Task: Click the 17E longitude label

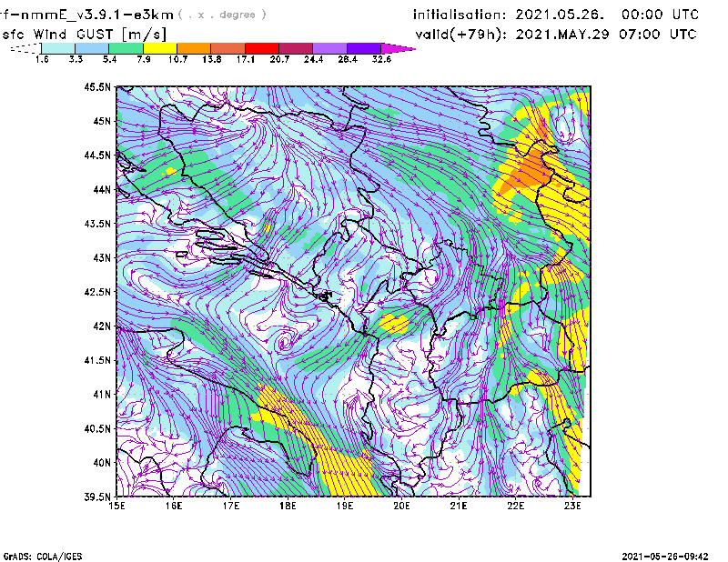Action: [x=231, y=506]
